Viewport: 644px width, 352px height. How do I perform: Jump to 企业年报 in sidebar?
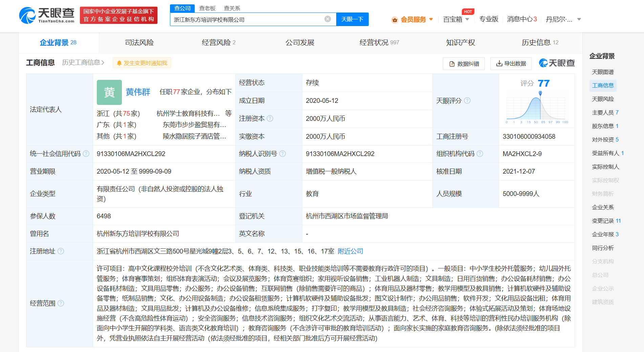(605, 234)
